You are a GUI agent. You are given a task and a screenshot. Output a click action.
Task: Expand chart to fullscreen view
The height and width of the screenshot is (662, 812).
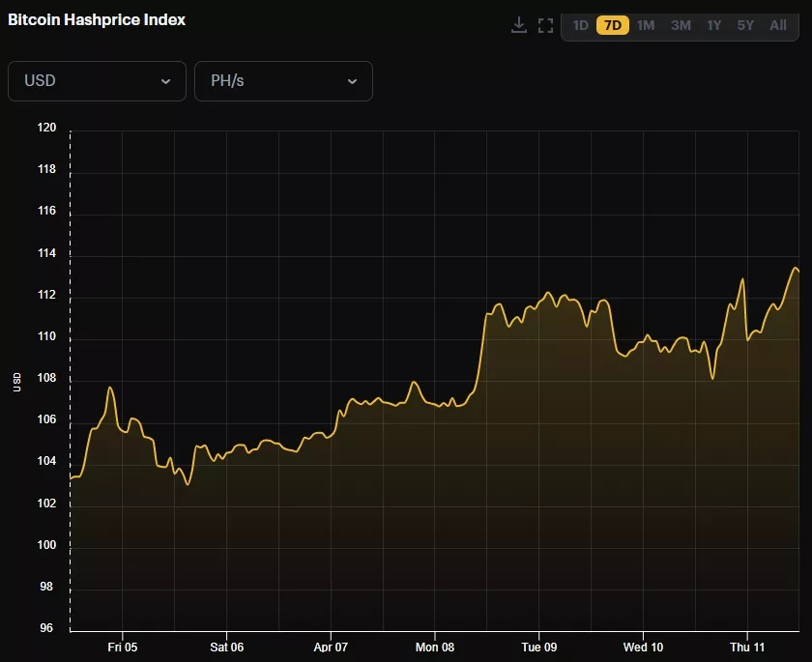(x=545, y=25)
